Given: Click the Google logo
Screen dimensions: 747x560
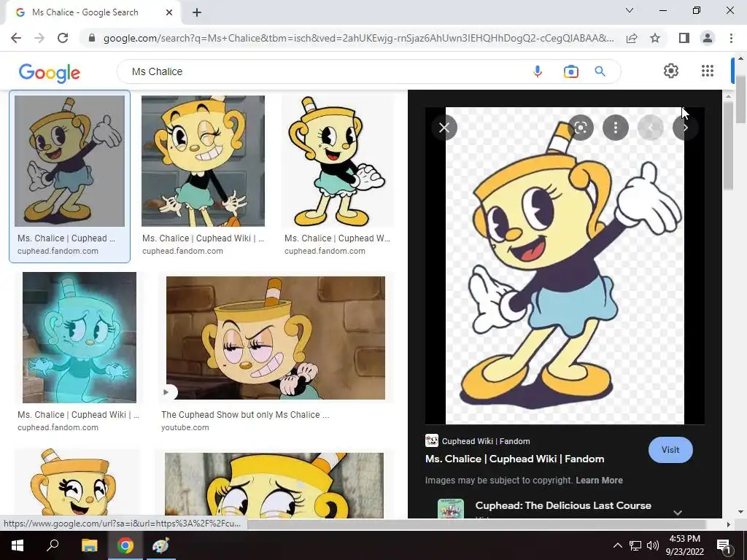Looking at the screenshot, I should pyautogui.click(x=50, y=72).
